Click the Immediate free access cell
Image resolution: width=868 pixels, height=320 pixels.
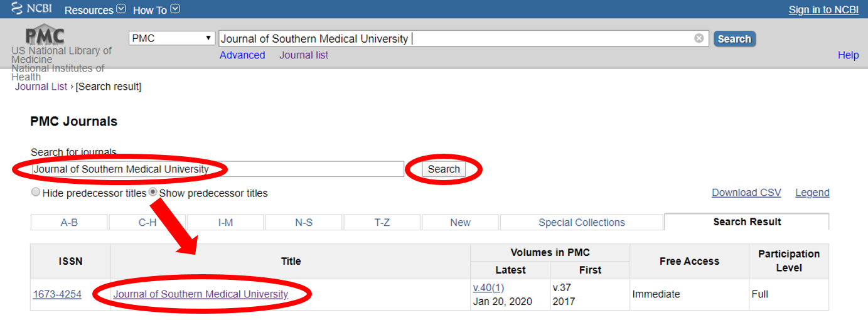tap(689, 294)
